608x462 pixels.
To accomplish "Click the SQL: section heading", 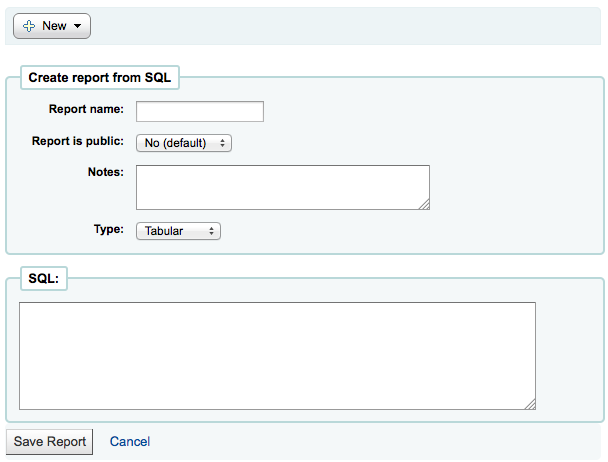I will click(x=43, y=278).
